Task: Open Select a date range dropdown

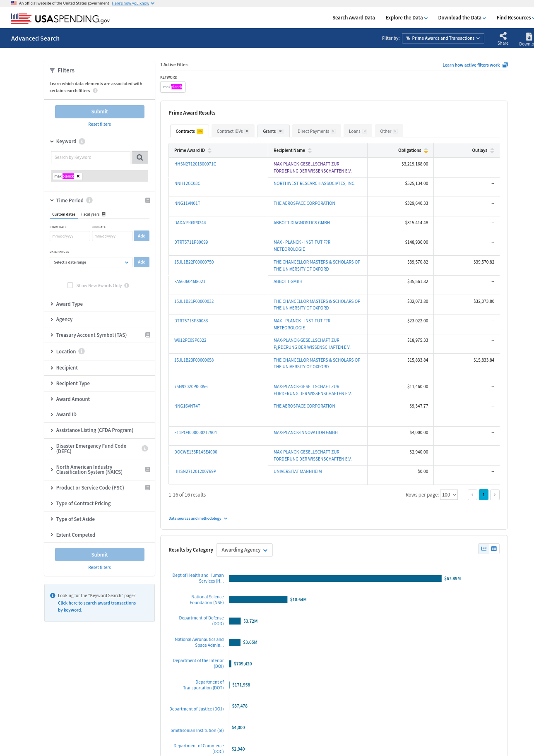Action: coord(91,262)
